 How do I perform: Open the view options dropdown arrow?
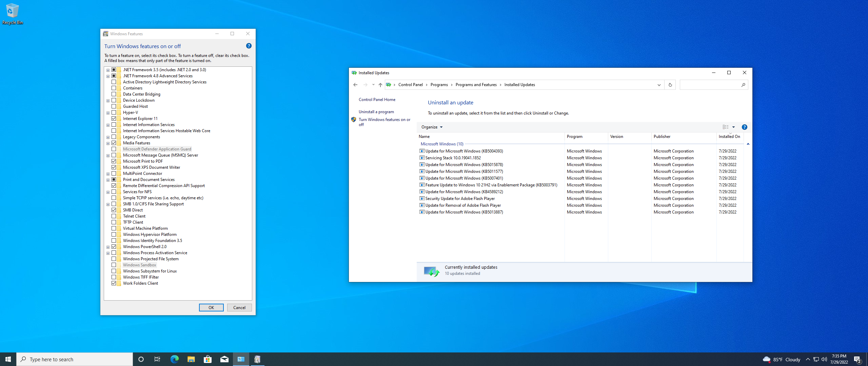point(733,127)
